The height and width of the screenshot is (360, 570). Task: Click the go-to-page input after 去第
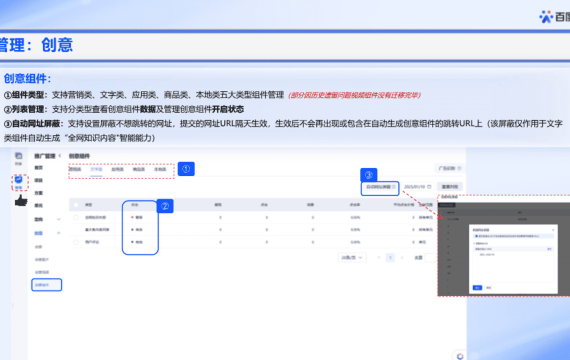point(430,257)
